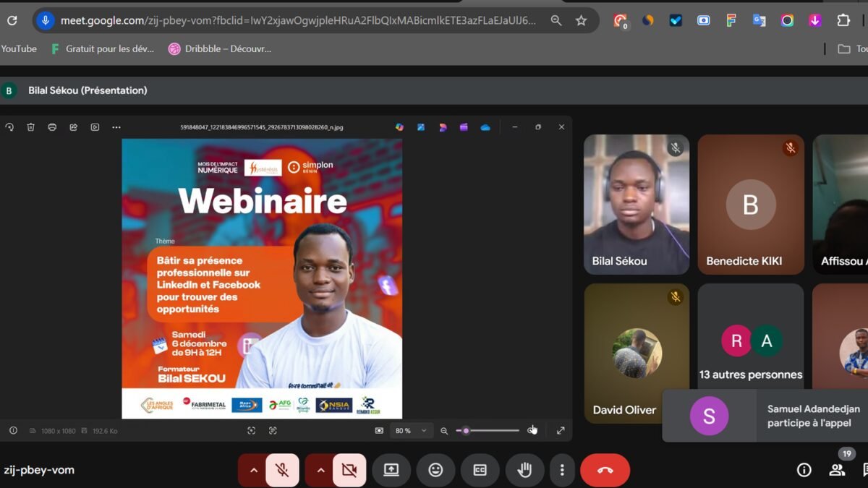The width and height of the screenshot is (868, 488).
Task: Zoom out with the magnifier minus icon
Action: coord(444,430)
